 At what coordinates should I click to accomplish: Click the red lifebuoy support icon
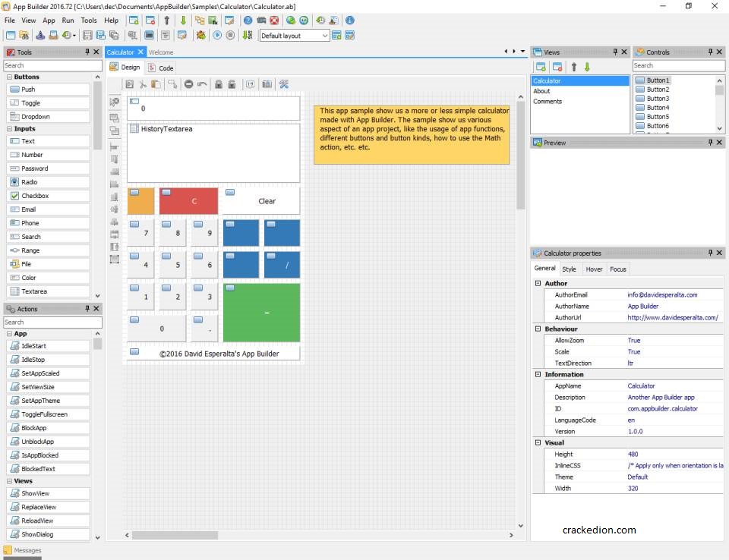click(274, 20)
